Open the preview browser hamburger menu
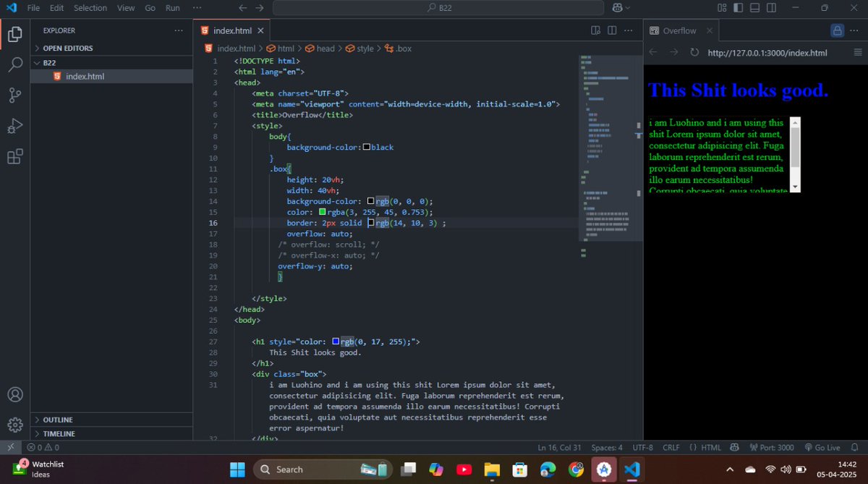Viewport: 868px width, 484px height. pos(858,52)
